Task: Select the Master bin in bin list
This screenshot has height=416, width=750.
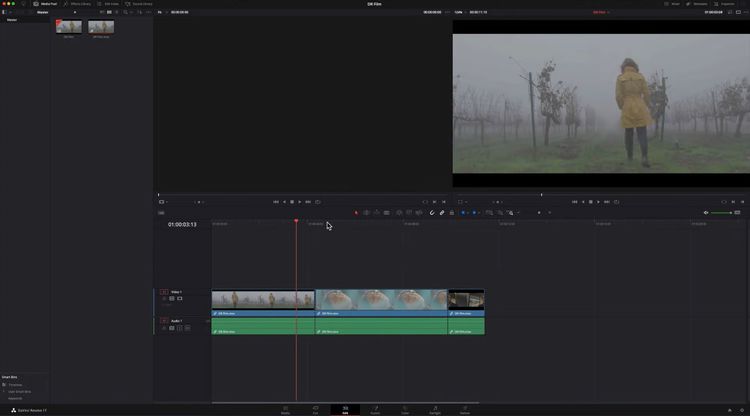Action: click(x=12, y=20)
